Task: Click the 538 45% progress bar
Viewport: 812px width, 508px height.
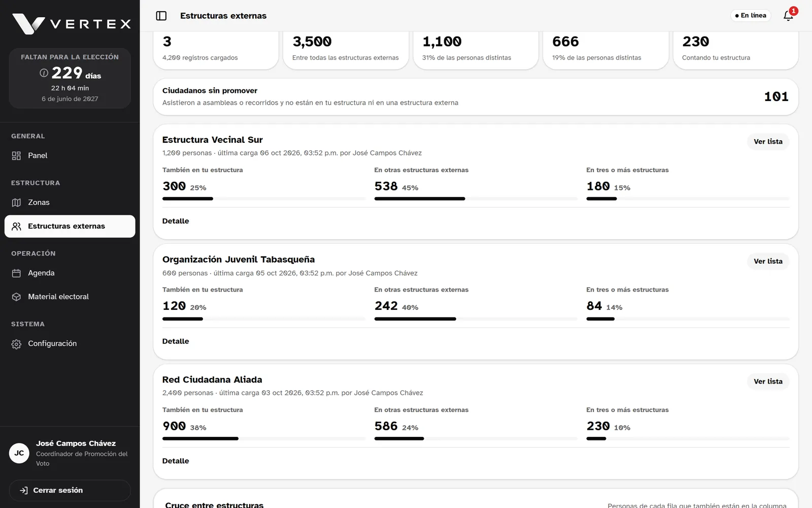Action: tap(476, 199)
